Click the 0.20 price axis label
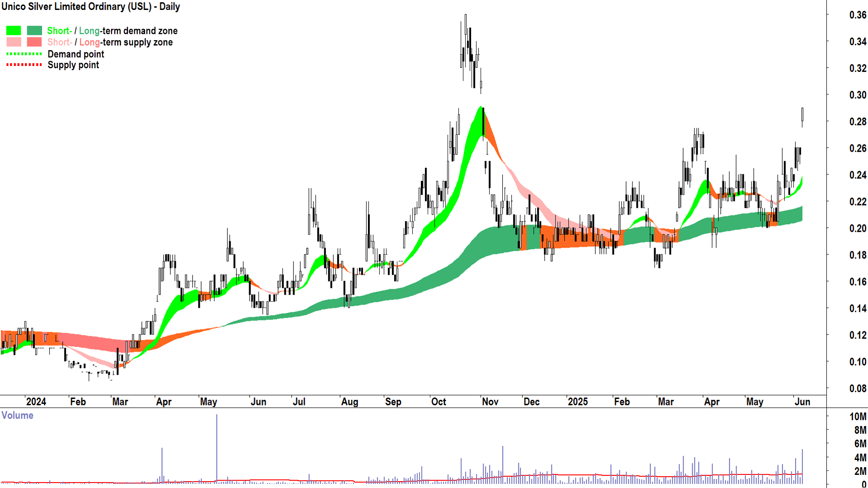The image size is (868, 488). 858,228
